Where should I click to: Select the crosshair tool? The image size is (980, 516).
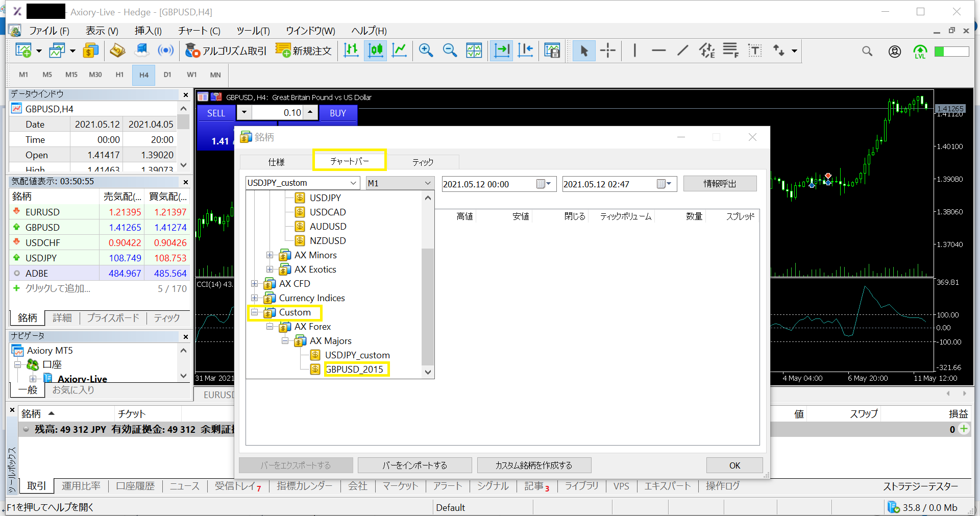pos(608,51)
